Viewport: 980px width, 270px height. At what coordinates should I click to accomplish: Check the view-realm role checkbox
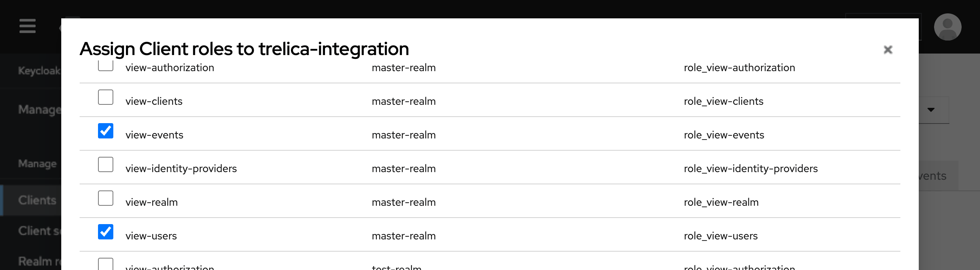106,198
